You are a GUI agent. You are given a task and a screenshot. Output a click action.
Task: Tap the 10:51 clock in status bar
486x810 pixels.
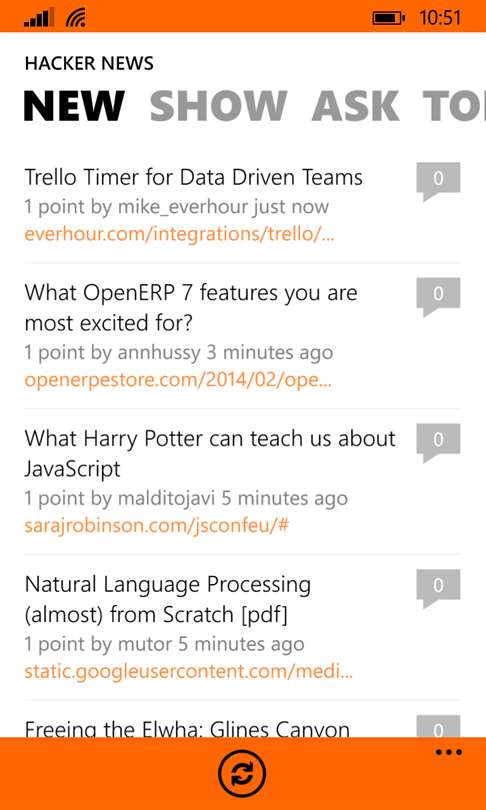(440, 18)
